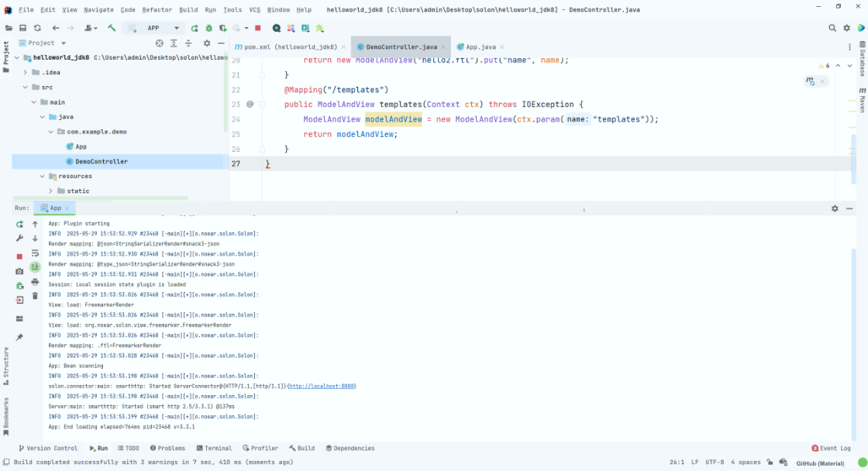Close the DemoController.java tab
This screenshot has height=471, width=868.
pos(443,47)
